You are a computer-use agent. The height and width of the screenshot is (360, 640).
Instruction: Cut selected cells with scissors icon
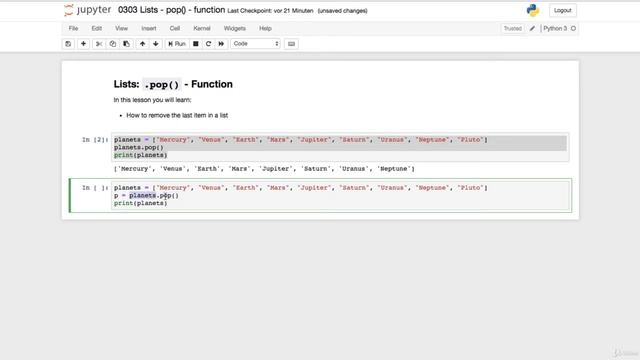[x=99, y=44]
